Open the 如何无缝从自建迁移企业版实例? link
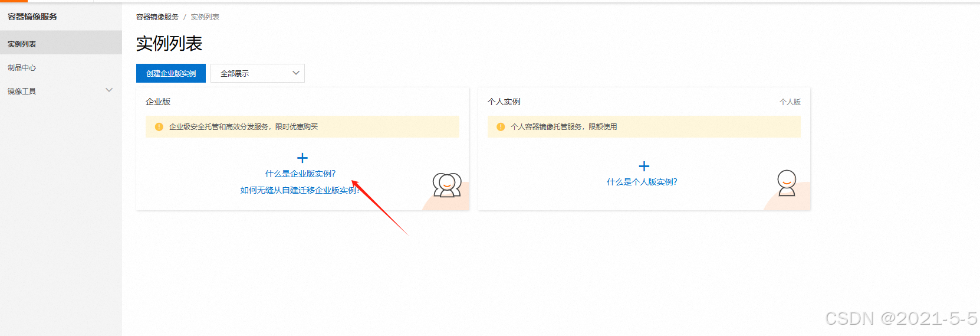The width and height of the screenshot is (980, 336). pos(300,190)
